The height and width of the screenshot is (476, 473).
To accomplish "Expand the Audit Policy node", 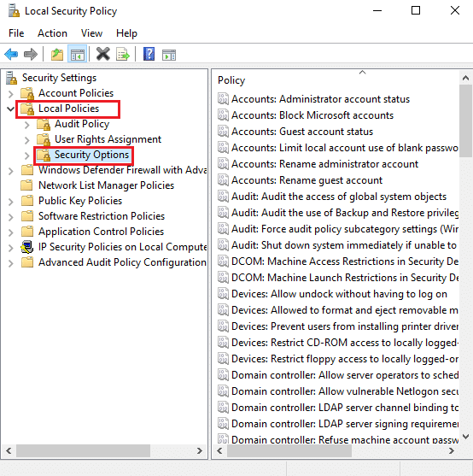I will click(26, 125).
